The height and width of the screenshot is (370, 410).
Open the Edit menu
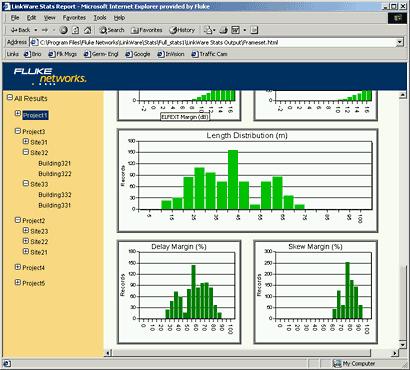31,18
